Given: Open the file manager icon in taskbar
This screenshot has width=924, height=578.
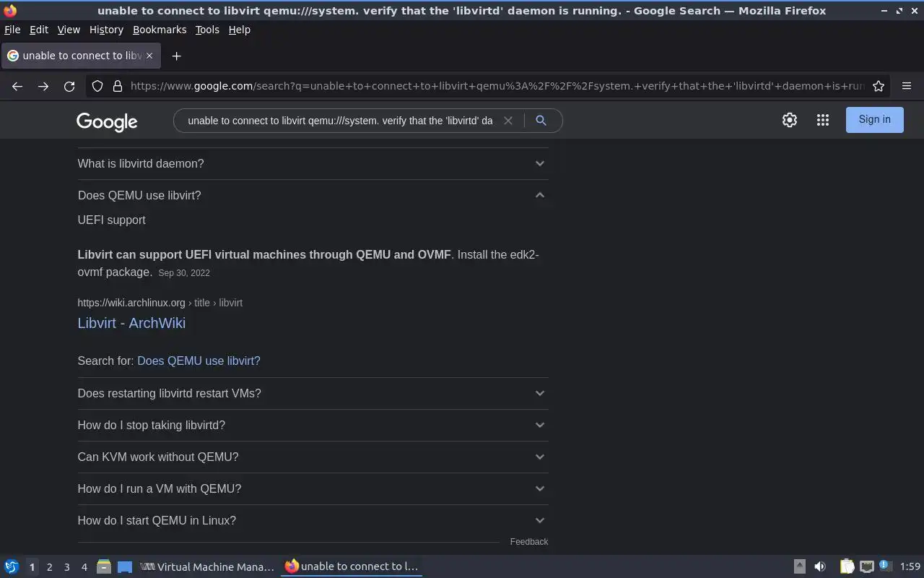Looking at the screenshot, I should 103,566.
